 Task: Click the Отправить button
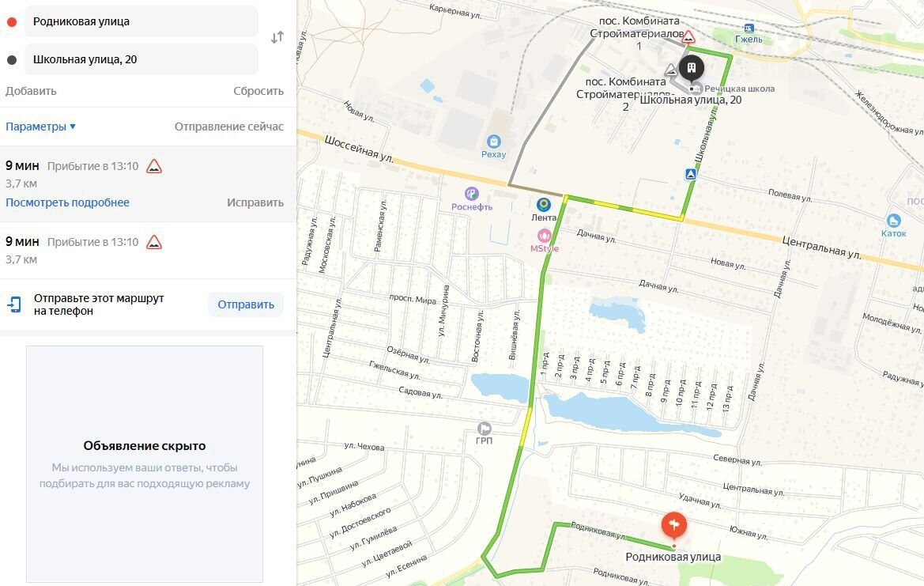tap(246, 304)
